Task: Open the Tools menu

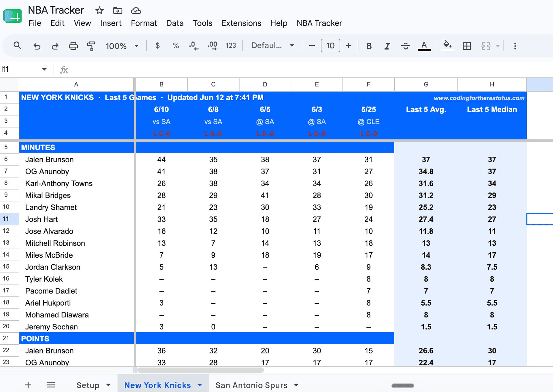Action: pos(202,23)
